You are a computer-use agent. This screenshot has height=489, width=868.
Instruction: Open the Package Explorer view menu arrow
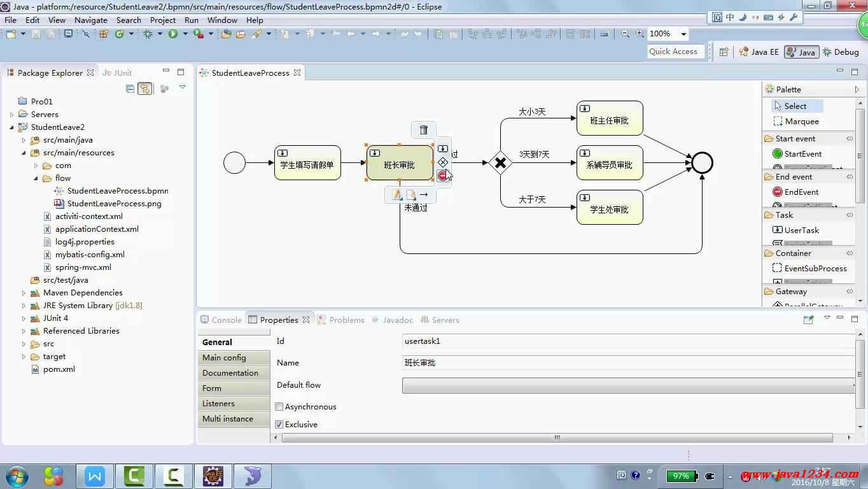pyautogui.click(x=182, y=88)
